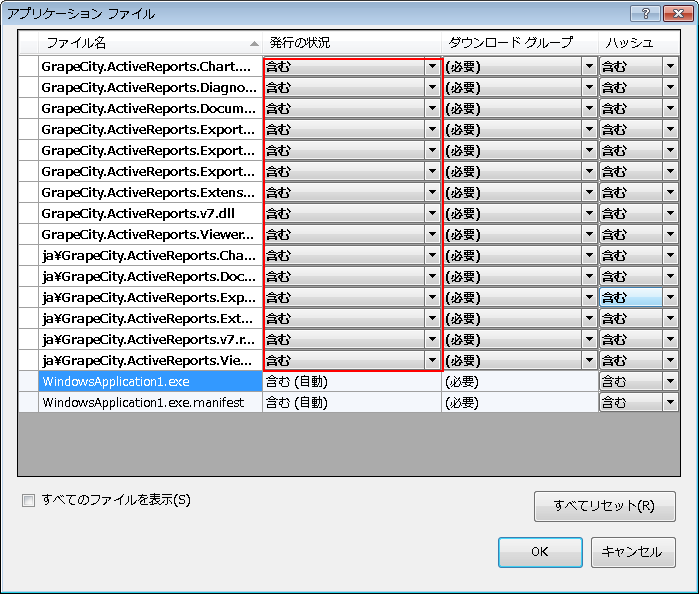
Task: Open download group dropdown for GrapeCity.ActiveReports.Docum row
Action: [x=589, y=109]
